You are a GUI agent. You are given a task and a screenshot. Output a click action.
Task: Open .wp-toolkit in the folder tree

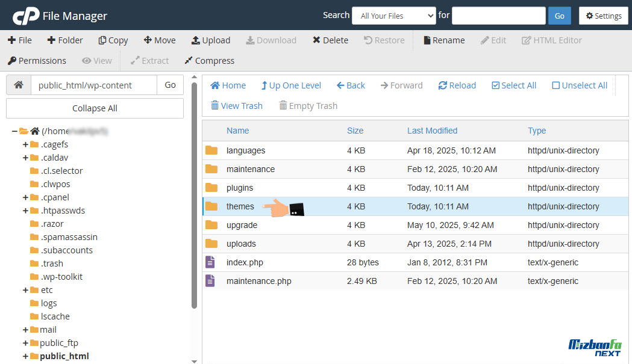61,277
